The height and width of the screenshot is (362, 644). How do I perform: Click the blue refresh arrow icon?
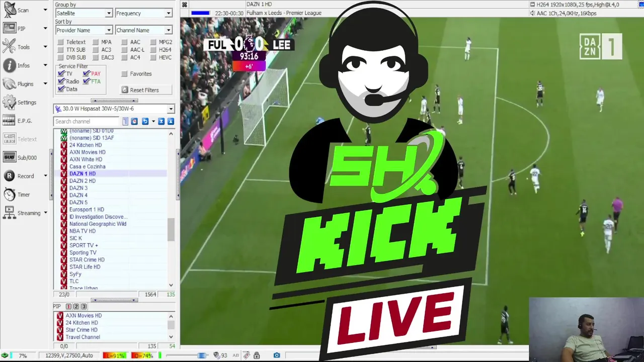tap(145, 121)
